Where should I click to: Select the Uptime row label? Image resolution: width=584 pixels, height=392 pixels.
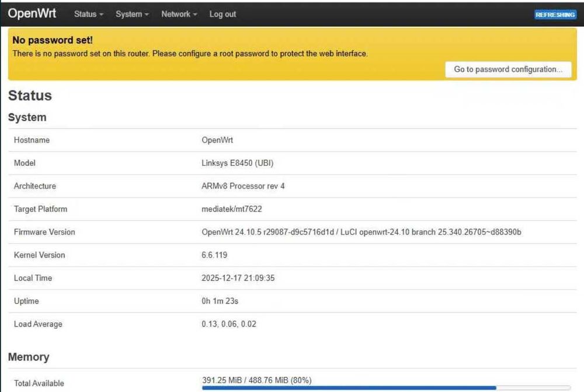click(x=26, y=301)
